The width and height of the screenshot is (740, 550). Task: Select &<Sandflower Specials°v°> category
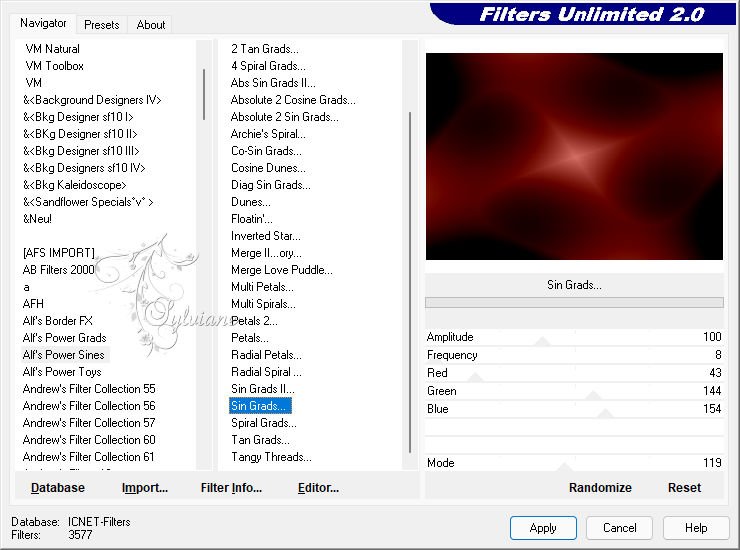[88, 202]
